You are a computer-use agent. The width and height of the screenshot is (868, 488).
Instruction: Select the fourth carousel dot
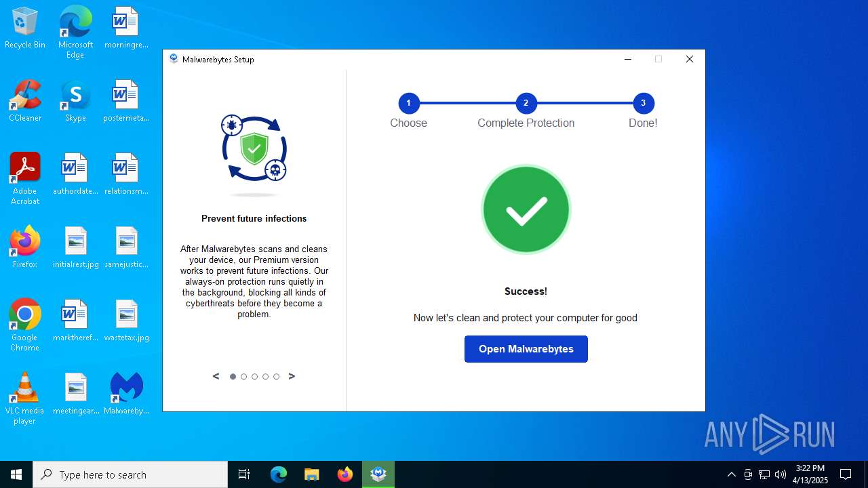266,376
